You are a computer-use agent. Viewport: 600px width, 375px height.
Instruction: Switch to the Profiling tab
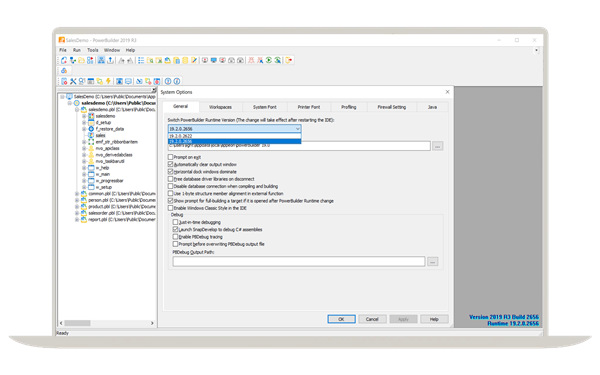(x=349, y=107)
